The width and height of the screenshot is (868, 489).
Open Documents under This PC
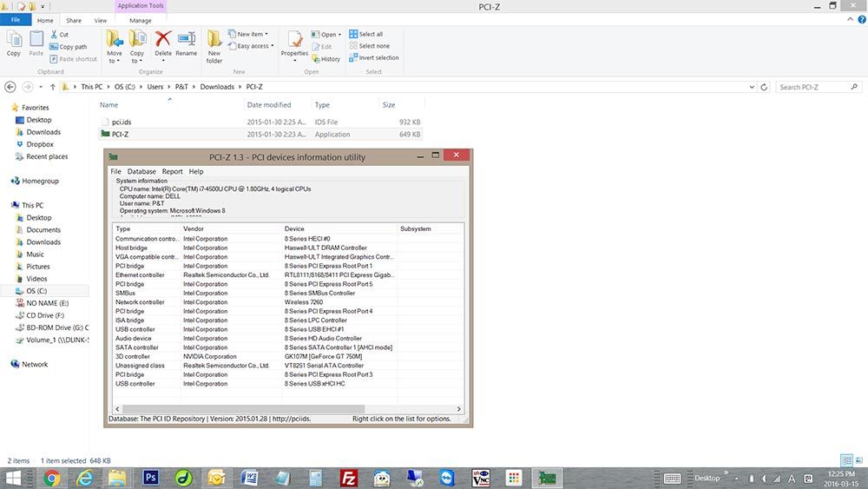pos(43,230)
